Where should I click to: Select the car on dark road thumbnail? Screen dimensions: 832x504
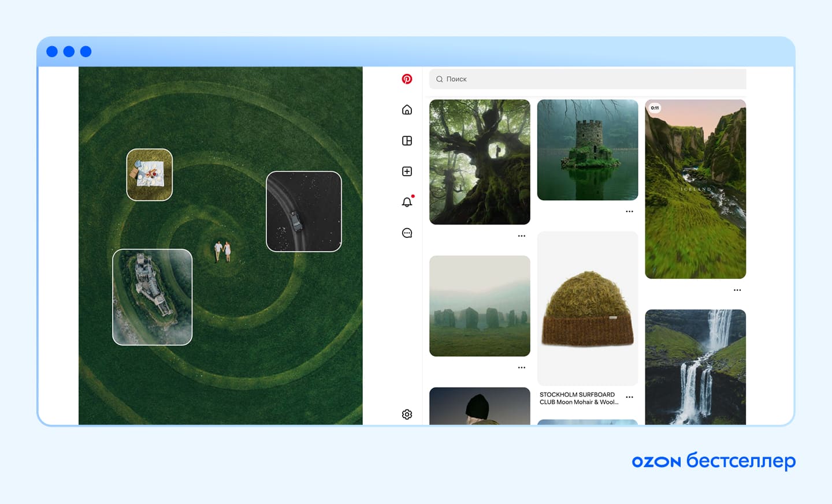(x=304, y=211)
